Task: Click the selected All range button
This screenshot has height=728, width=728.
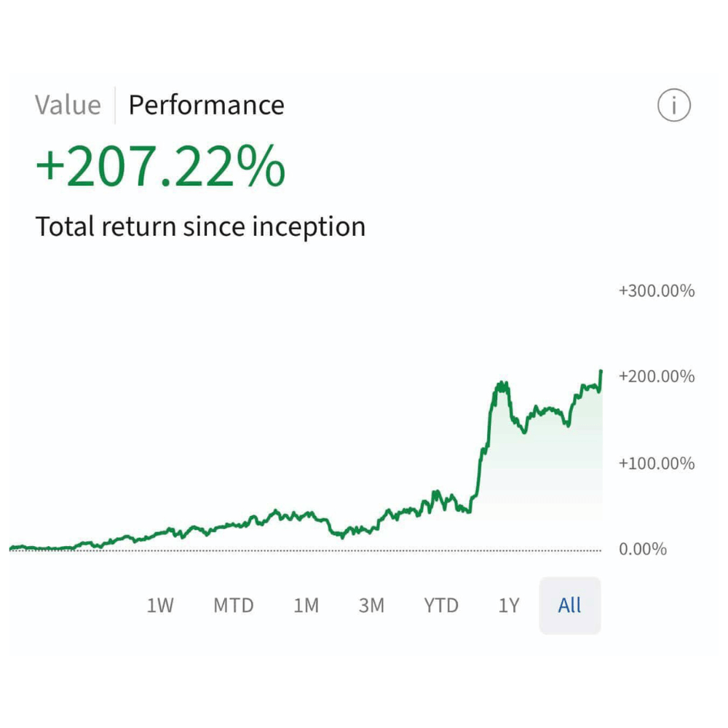Action: coord(569,605)
